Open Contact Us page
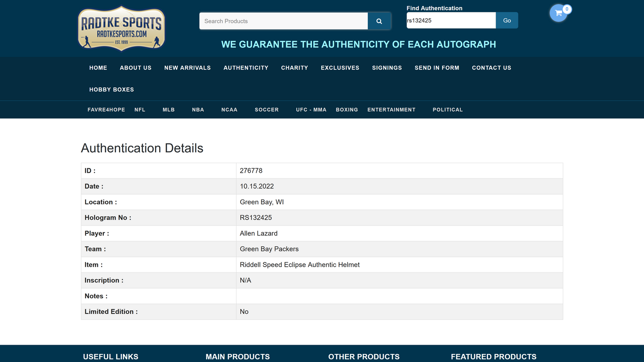Viewport: 644px width, 362px height. [492, 68]
